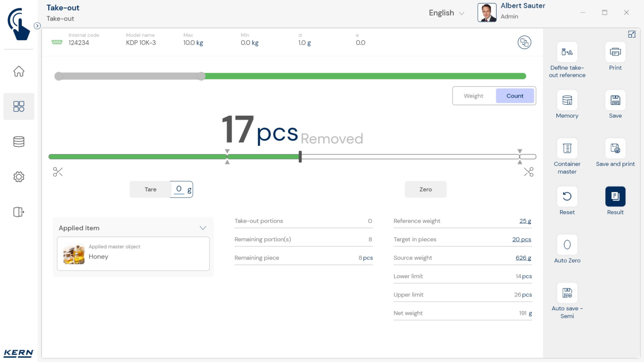Click the tare value input field

tap(179, 190)
